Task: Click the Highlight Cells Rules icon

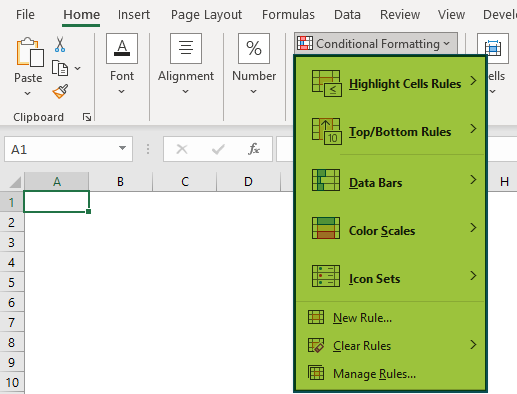Action: pyautogui.click(x=326, y=83)
